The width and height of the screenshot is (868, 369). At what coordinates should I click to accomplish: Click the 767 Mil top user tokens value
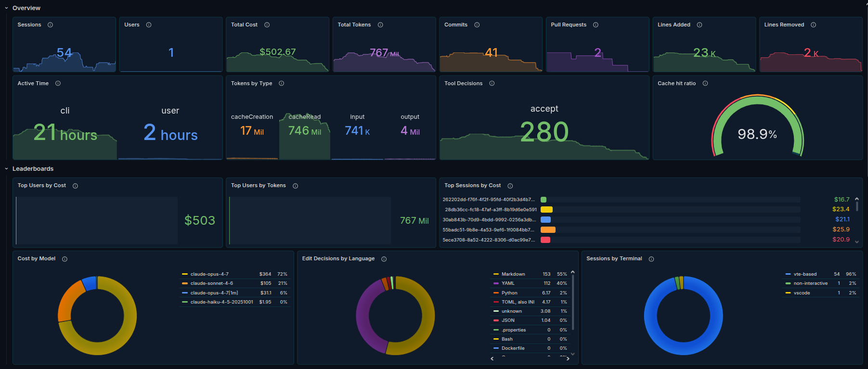pyautogui.click(x=415, y=221)
